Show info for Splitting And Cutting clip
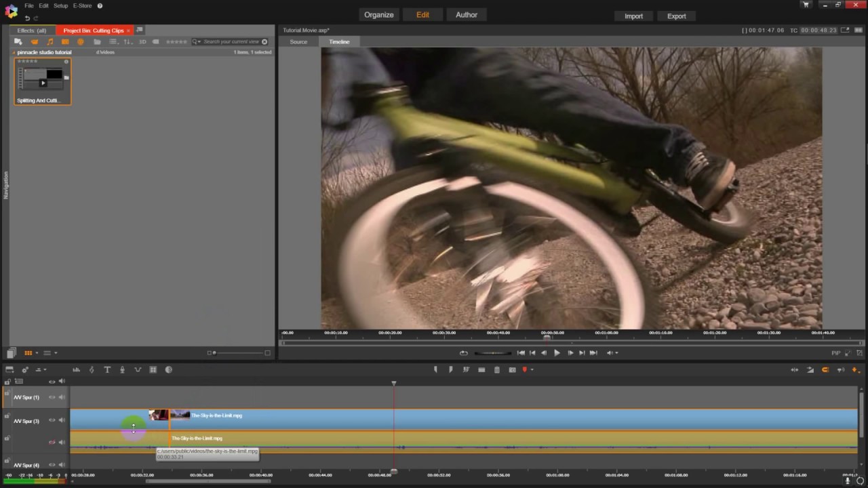This screenshot has height=488, width=868. 66,62
